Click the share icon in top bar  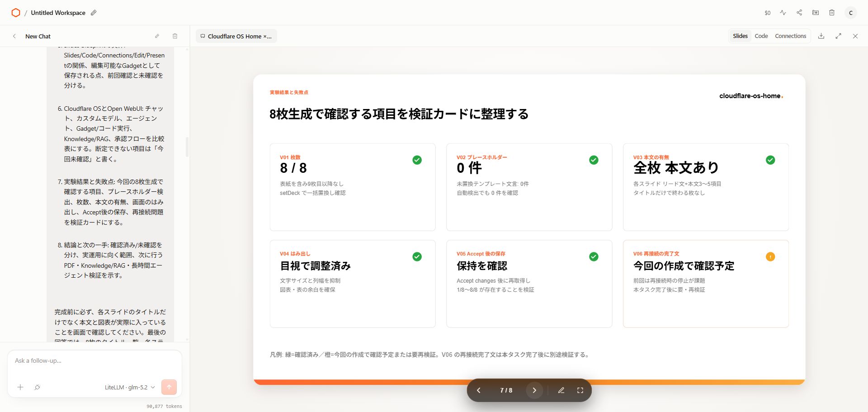click(799, 13)
